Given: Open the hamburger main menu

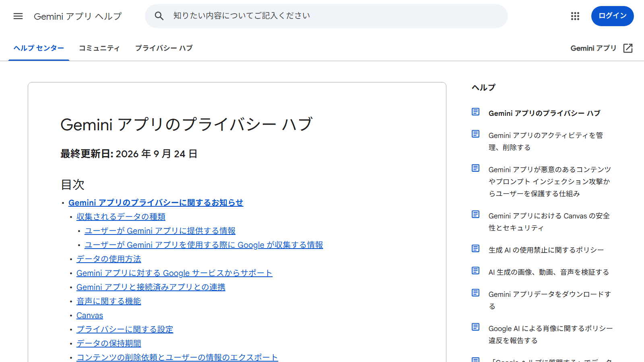Looking at the screenshot, I should (18, 16).
